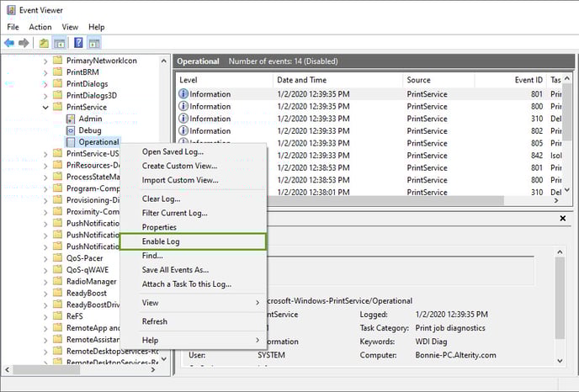Click the Admin log icon
The width and height of the screenshot is (579, 392).
click(x=70, y=119)
